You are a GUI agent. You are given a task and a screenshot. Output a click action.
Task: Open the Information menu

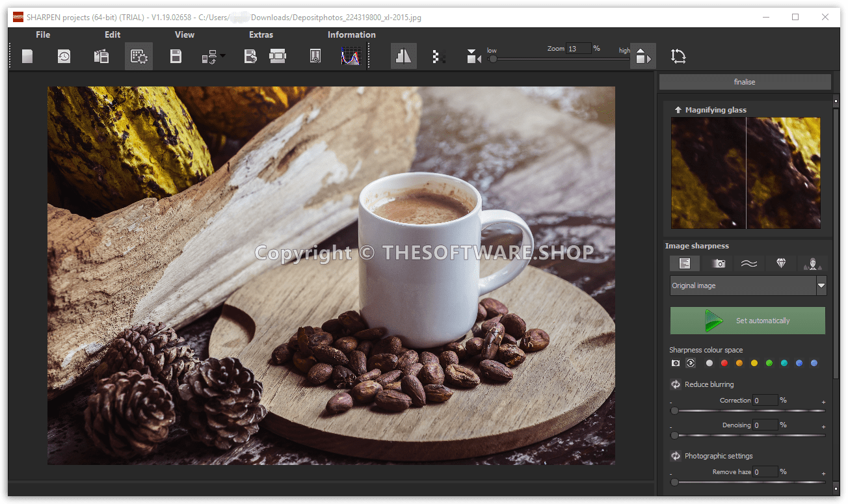tap(351, 34)
